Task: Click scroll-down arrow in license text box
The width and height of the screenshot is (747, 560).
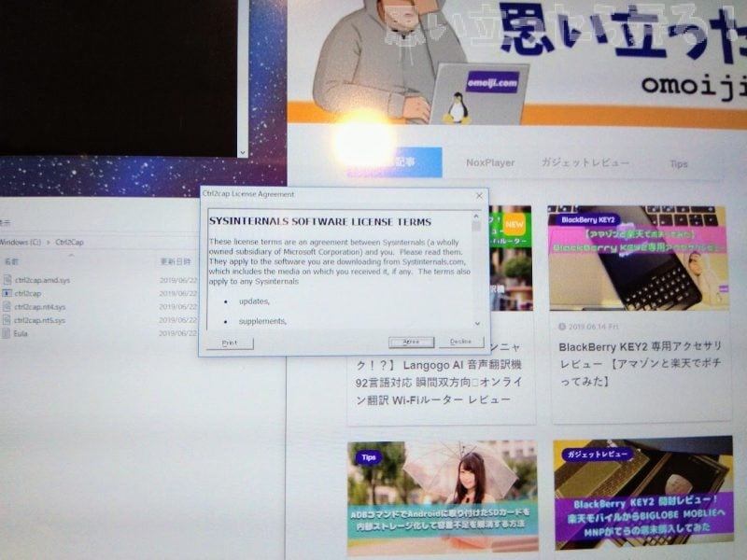Action: tap(477, 324)
